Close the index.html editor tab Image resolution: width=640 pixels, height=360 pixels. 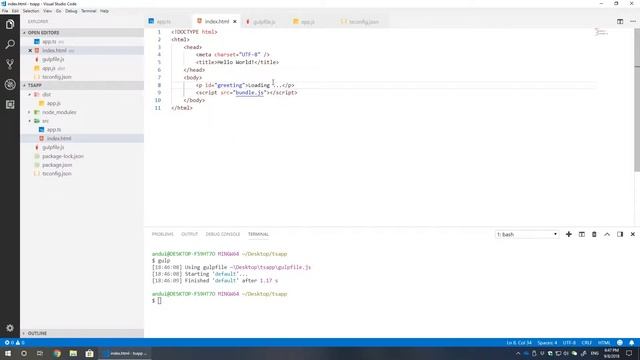235,22
